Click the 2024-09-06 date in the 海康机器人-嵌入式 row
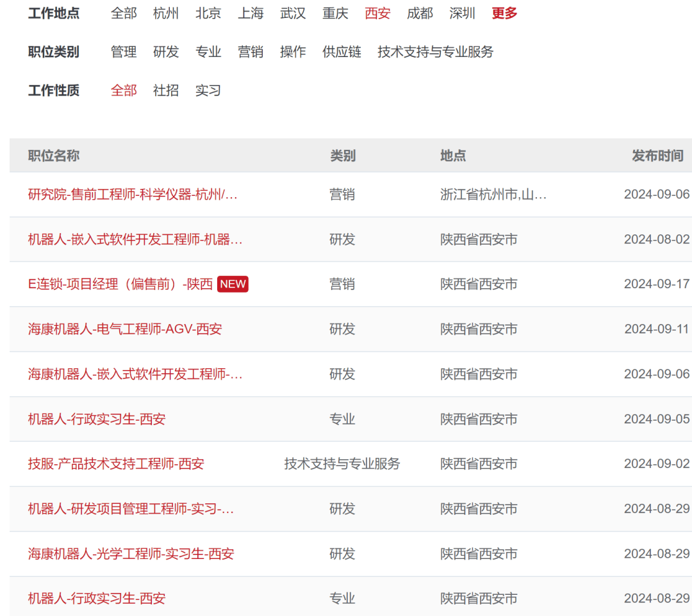692x616 pixels. (x=657, y=374)
